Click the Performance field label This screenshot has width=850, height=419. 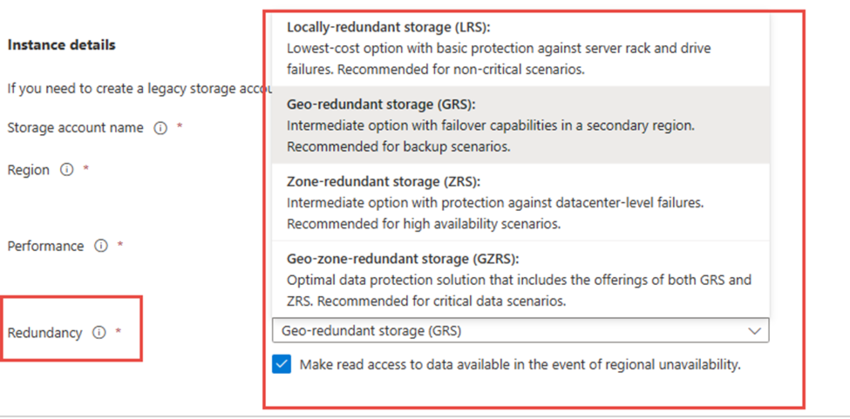46,246
